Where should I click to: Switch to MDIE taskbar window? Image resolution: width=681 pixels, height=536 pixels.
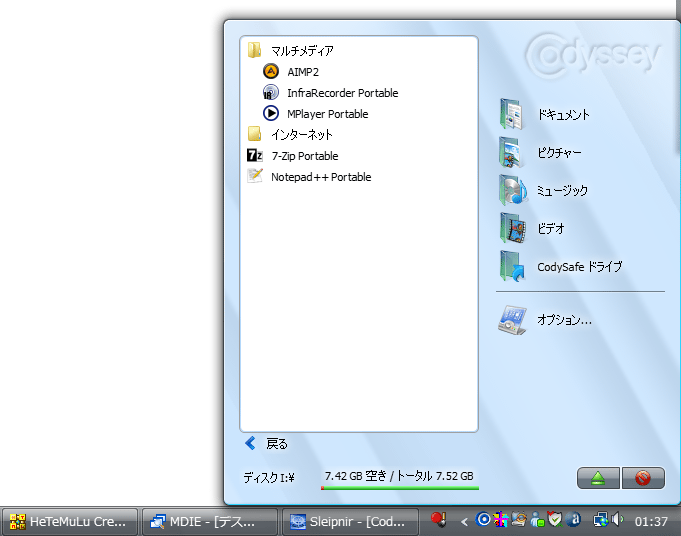[x=209, y=522]
